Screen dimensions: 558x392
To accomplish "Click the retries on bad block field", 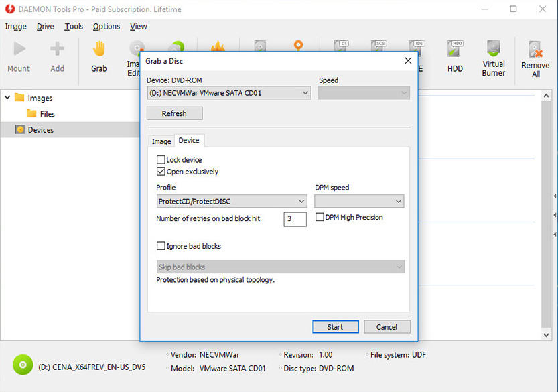I will 295,219.
